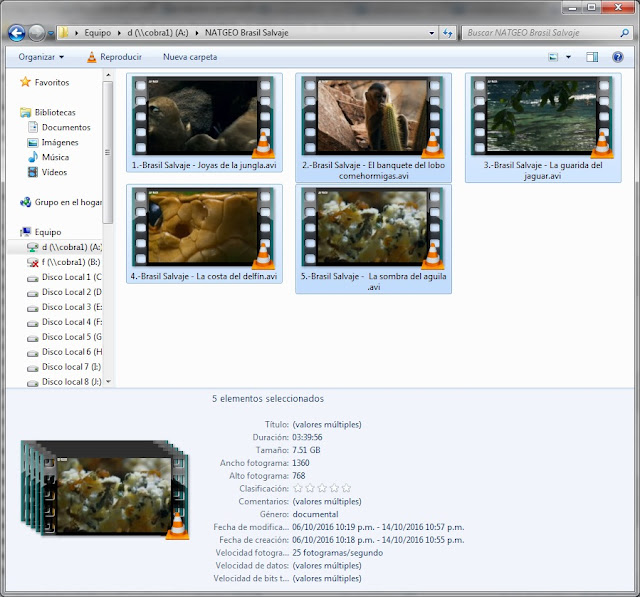640x597 pixels.
Task: Select the Joyas de la jungla video thumbnail
Action: coord(204,117)
